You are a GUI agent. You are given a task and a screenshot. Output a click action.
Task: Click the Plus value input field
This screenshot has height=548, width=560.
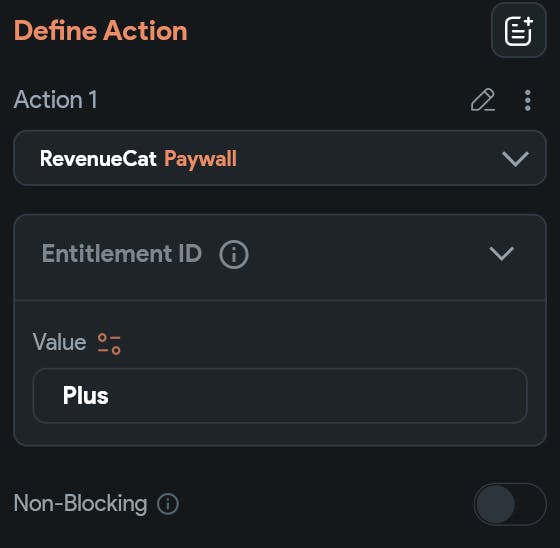[280, 396]
